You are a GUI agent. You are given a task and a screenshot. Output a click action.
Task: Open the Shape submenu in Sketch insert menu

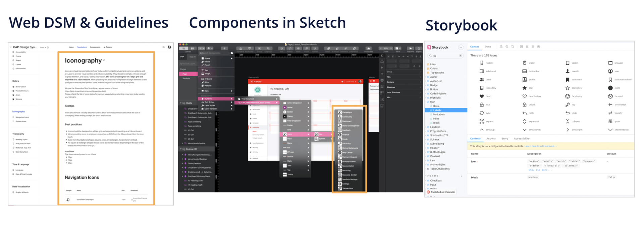pos(217,58)
